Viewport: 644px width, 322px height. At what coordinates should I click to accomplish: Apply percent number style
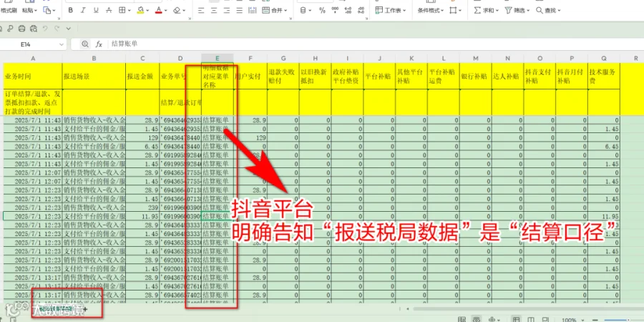pyautogui.click(x=323, y=10)
